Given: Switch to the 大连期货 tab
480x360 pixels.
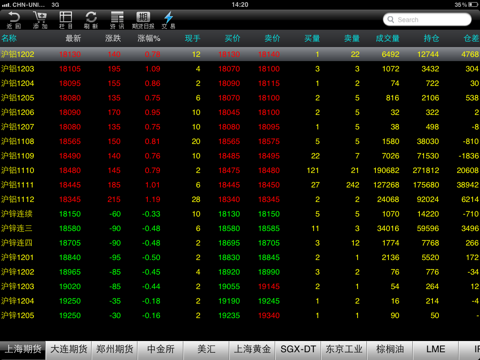Looking at the screenshot, I should point(69,350).
